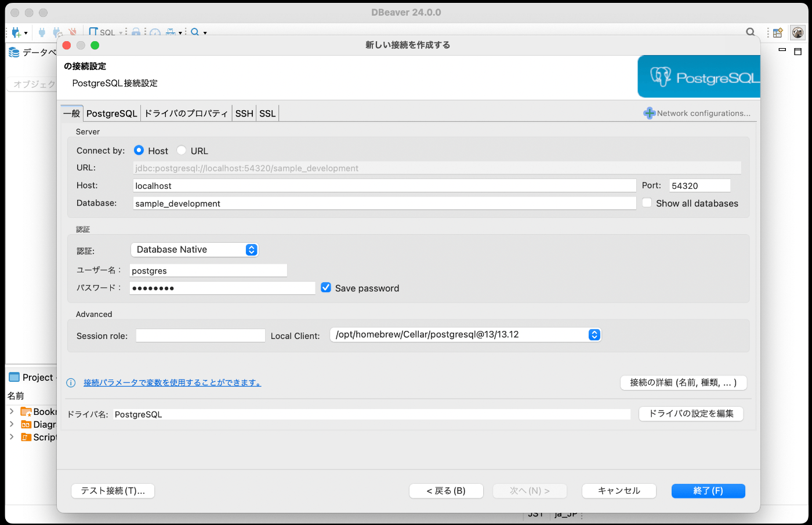Image resolution: width=812 pixels, height=525 pixels.
Task: Click the 終了 (F) button
Action: [708, 491]
